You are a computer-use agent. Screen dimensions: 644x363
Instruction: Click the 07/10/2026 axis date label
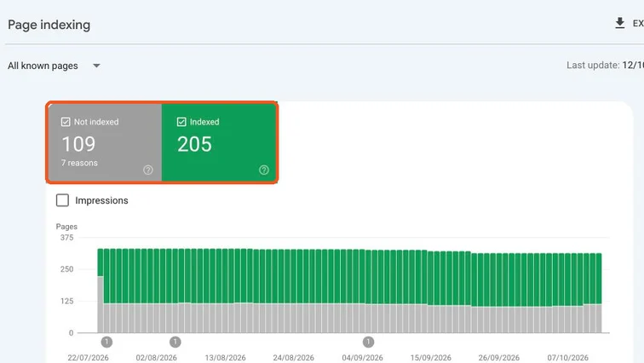(x=567, y=358)
